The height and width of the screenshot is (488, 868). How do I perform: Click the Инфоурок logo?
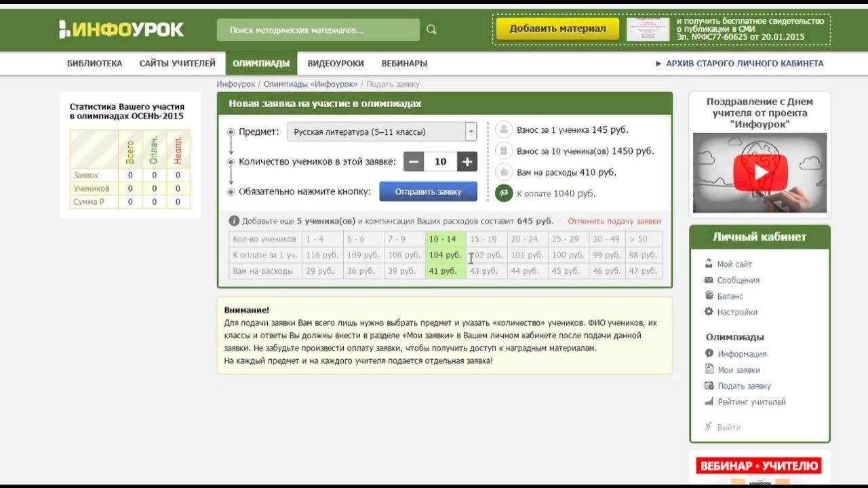point(121,29)
